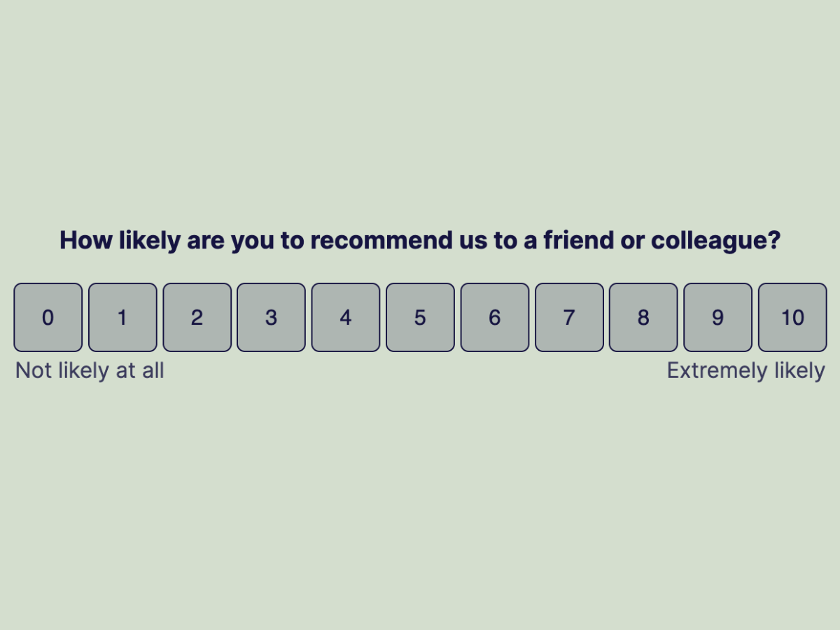Select rating 9
Image resolution: width=840 pixels, height=630 pixels.
[x=717, y=317]
